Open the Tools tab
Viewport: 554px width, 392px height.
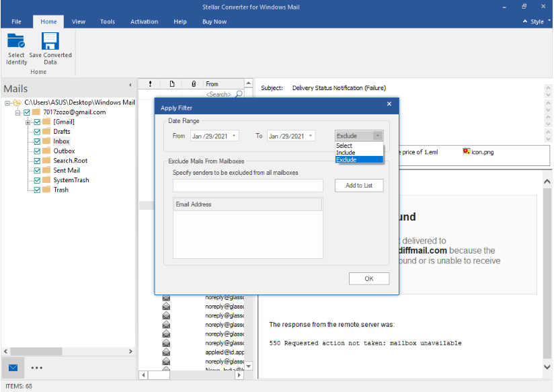[108, 22]
